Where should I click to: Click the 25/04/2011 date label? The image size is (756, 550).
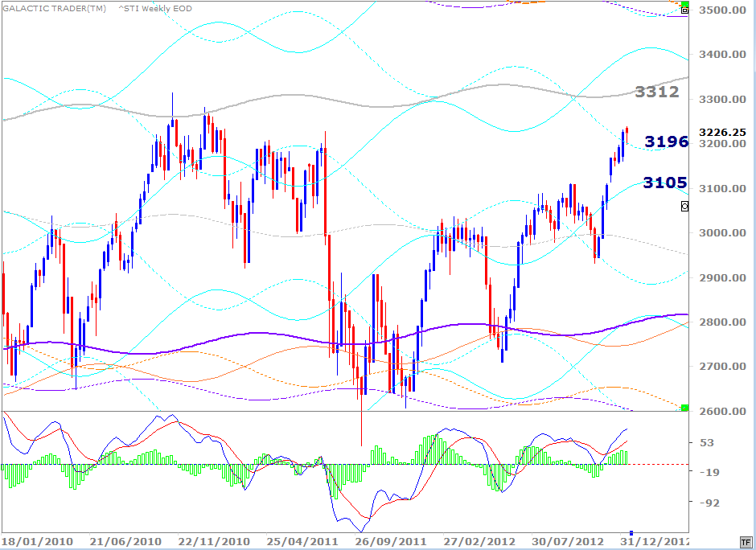tap(302, 541)
